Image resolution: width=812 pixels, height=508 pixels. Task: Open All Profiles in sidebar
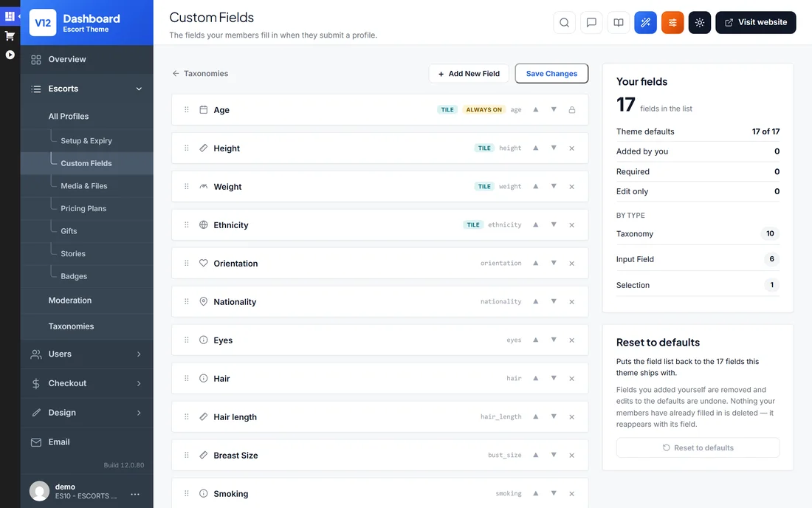(69, 116)
